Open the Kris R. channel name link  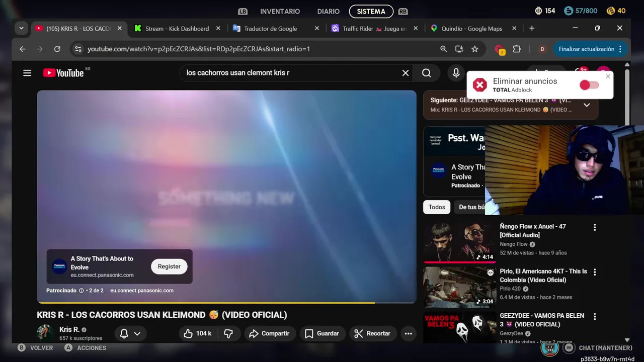(69, 329)
